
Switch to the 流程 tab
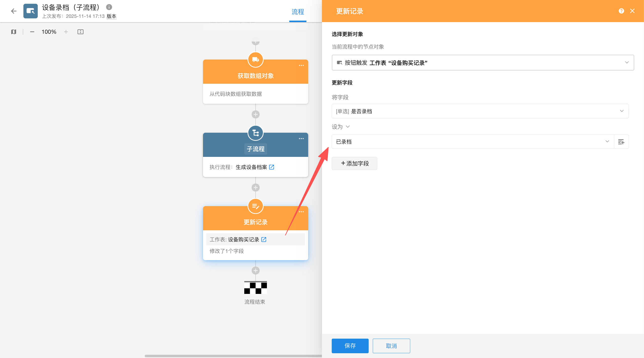point(298,12)
